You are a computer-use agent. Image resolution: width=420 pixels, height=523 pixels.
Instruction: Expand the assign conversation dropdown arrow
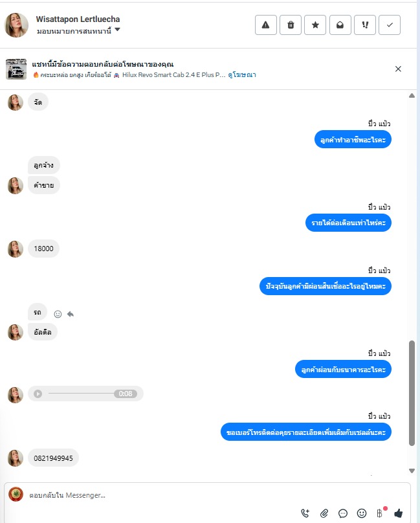click(x=117, y=30)
